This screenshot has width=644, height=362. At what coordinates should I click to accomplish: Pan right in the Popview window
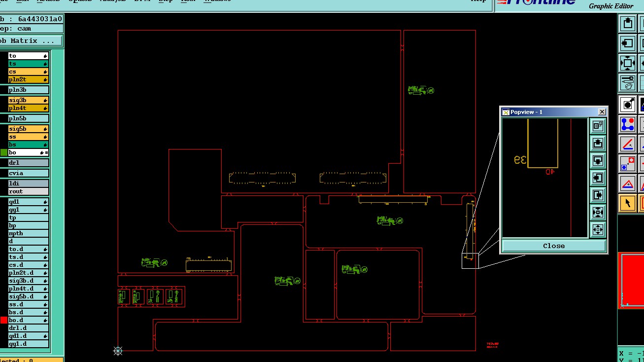598,195
